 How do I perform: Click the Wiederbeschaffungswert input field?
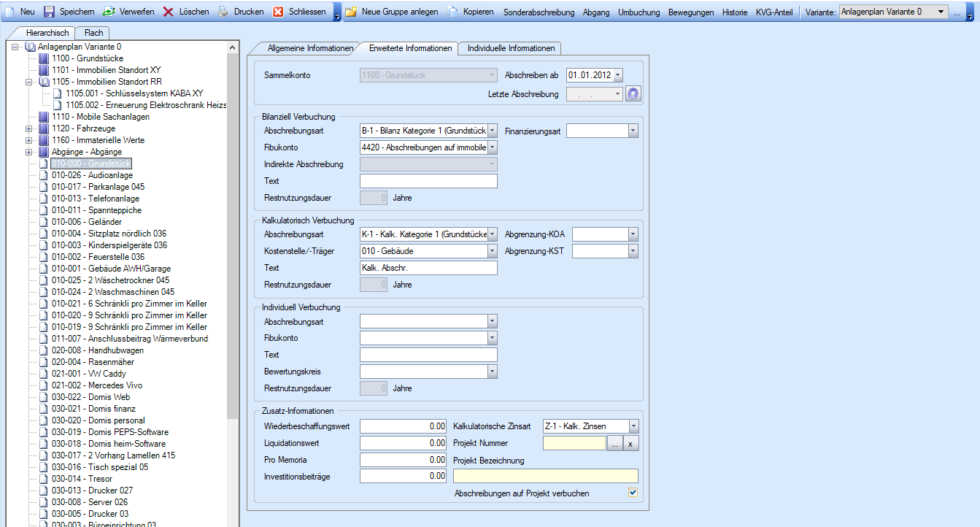(404, 426)
